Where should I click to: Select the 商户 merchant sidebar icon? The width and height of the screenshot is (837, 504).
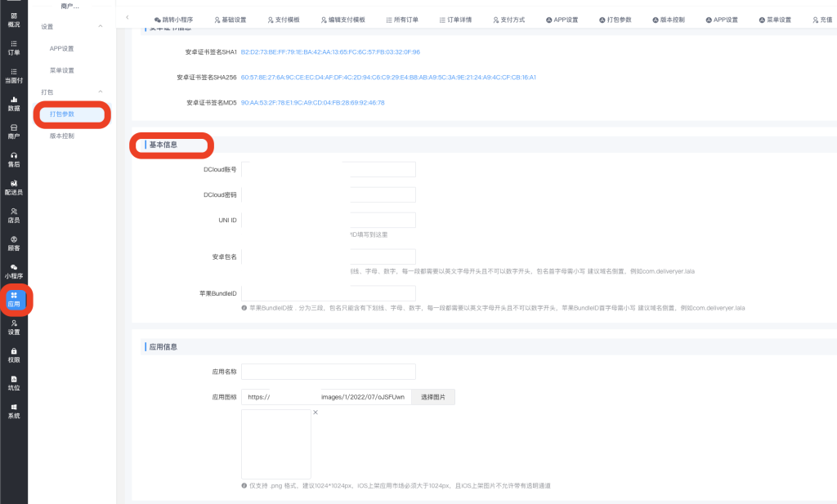click(13, 132)
